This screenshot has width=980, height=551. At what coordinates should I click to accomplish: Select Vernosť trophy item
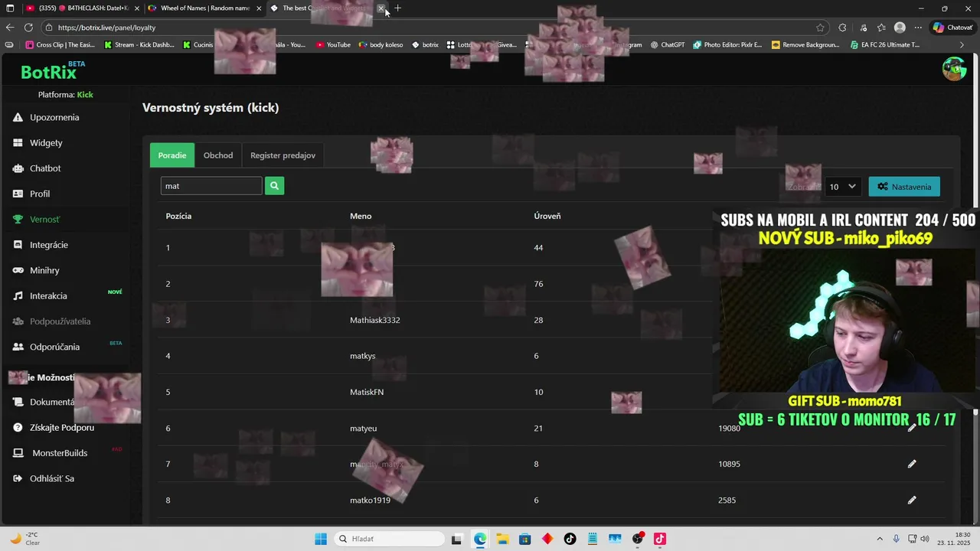click(44, 219)
